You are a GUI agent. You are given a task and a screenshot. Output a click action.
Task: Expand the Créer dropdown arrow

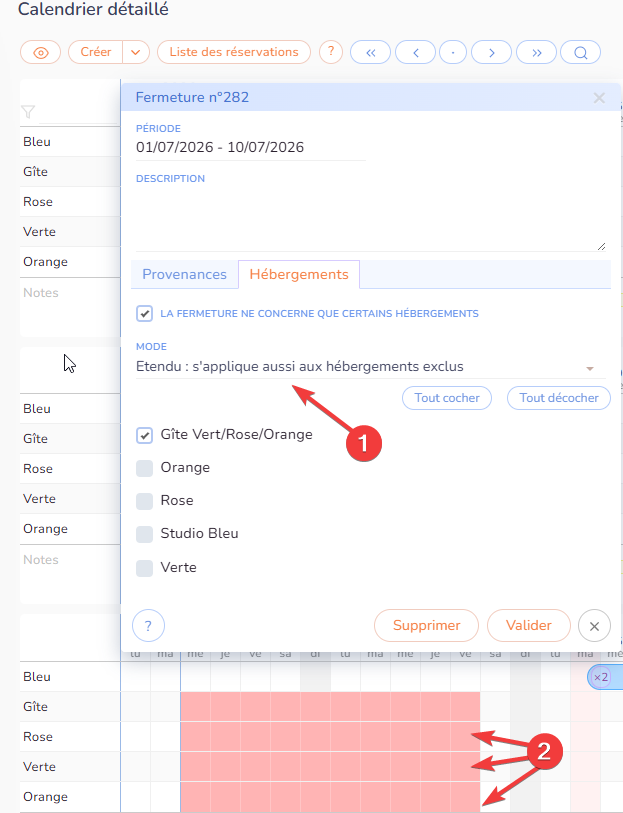coord(137,52)
